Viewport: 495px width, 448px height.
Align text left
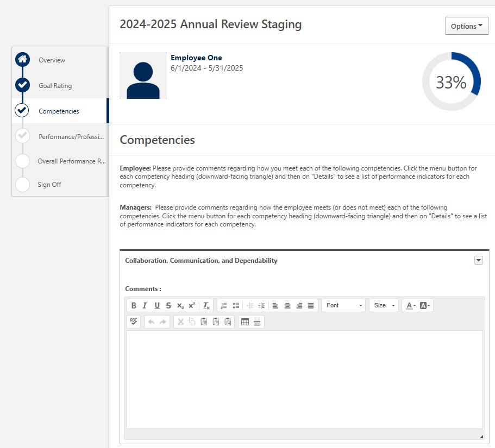click(275, 305)
